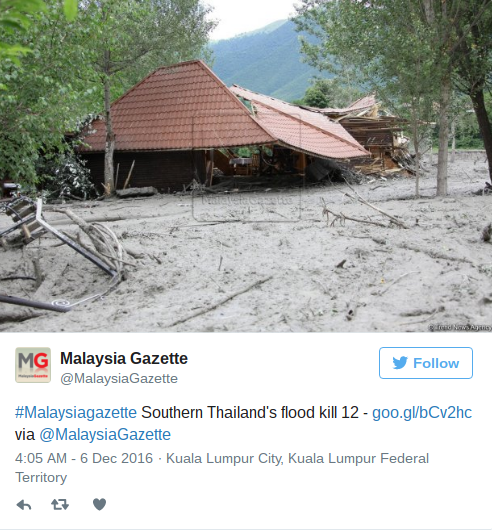Click the MalaysiaGazette watermark on the photo
Screen dimensions: 492x532
[247, 200]
